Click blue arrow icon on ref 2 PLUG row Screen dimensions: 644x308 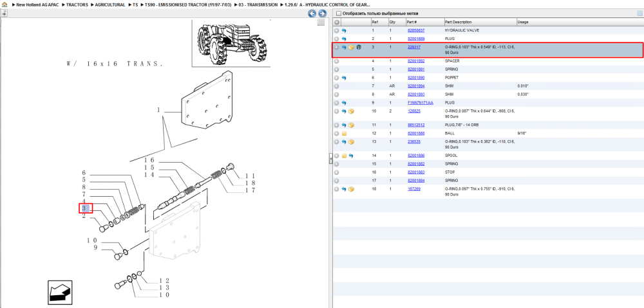[x=344, y=39]
